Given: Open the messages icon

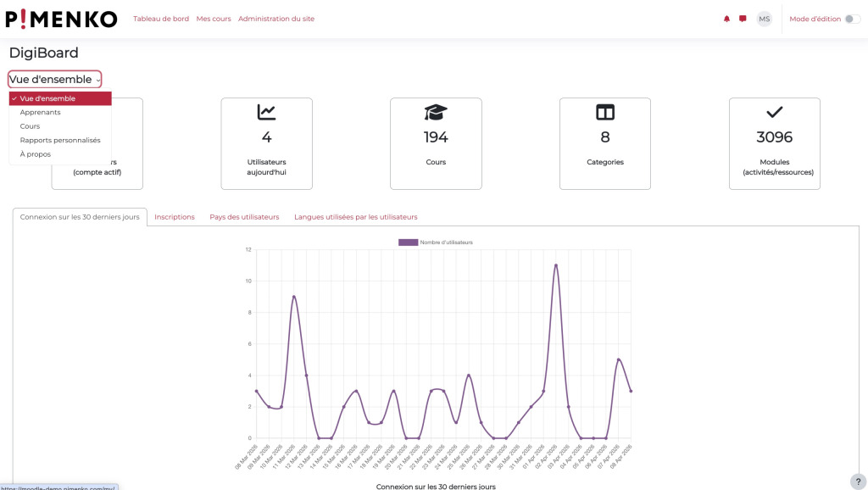Looking at the screenshot, I should 743,18.
